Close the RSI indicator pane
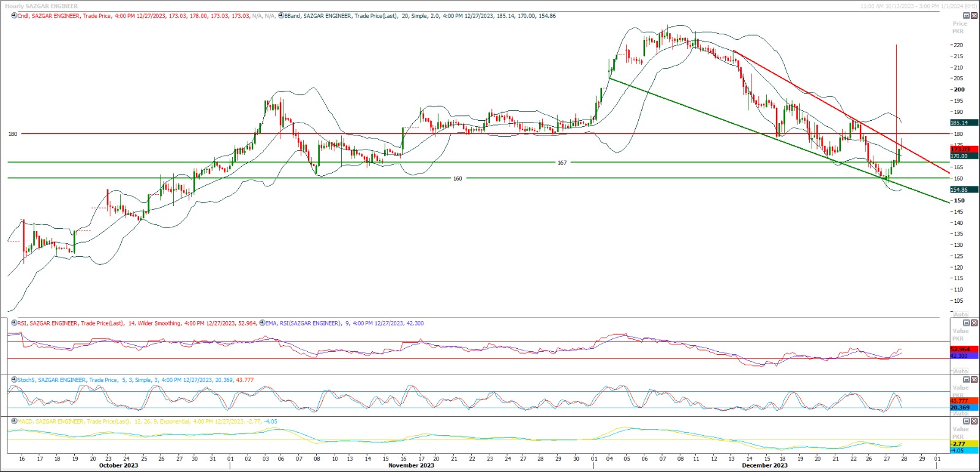The width and height of the screenshot is (980, 472). [x=974, y=323]
